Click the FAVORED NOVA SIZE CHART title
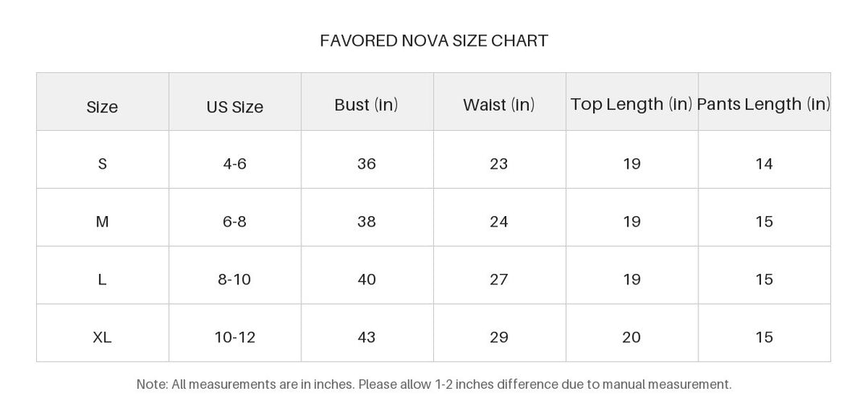The width and height of the screenshot is (868, 396). click(434, 40)
